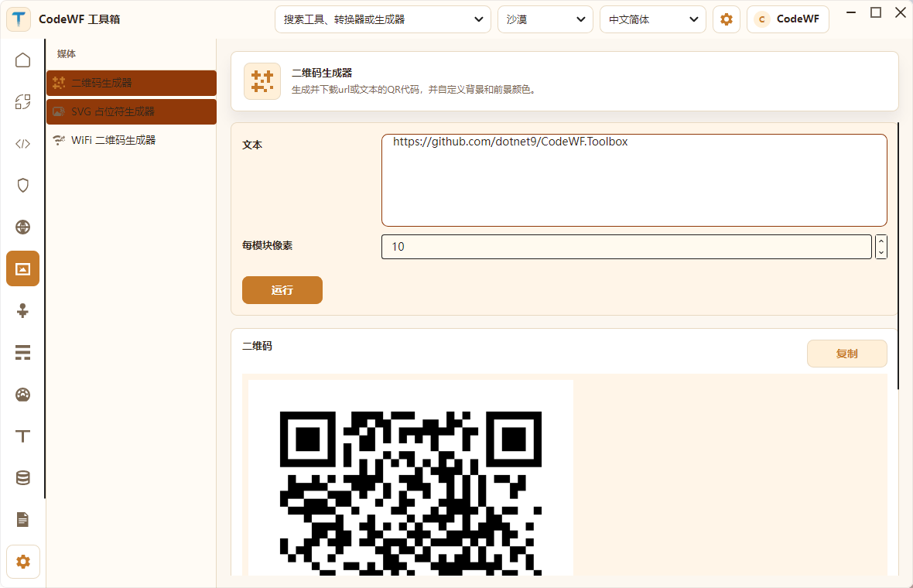Click the CodeWF 工具箱 title text

[x=79, y=19]
